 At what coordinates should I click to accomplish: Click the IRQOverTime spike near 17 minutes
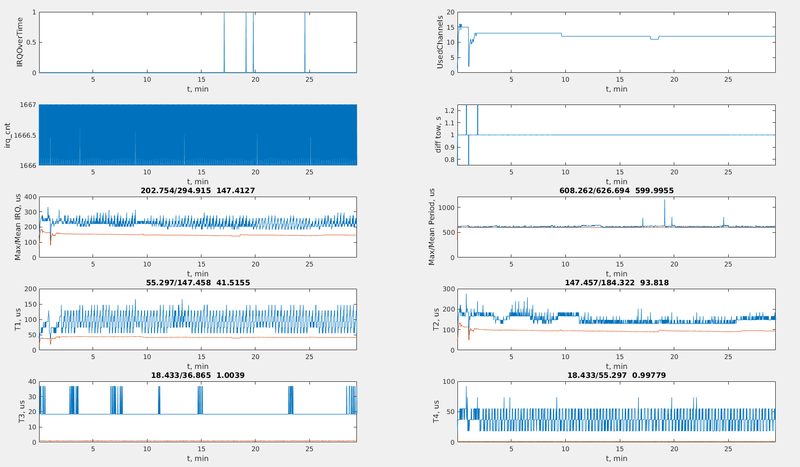coord(224,42)
